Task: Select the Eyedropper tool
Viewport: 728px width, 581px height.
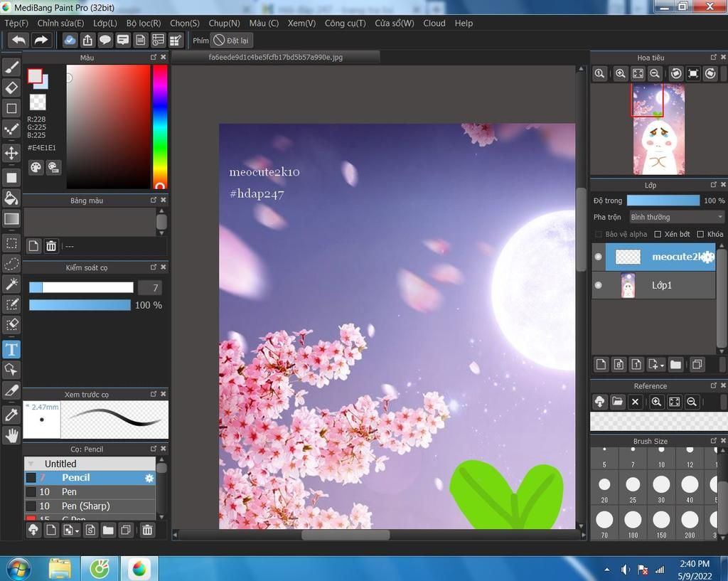Action: 11,415
